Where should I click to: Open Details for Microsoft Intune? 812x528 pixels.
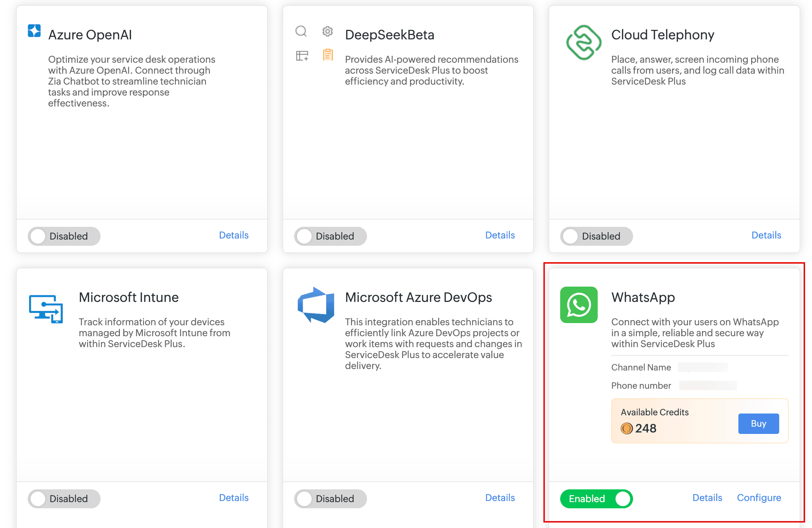pos(234,498)
